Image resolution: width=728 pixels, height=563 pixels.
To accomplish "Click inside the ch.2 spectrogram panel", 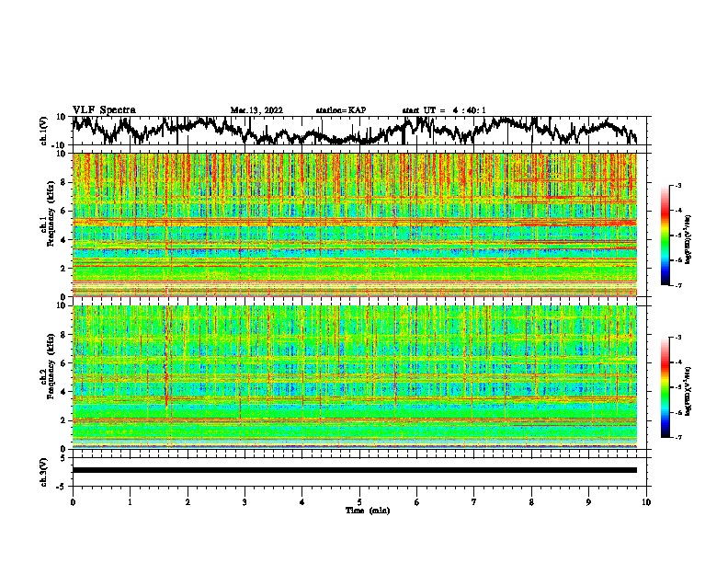I will (355, 377).
